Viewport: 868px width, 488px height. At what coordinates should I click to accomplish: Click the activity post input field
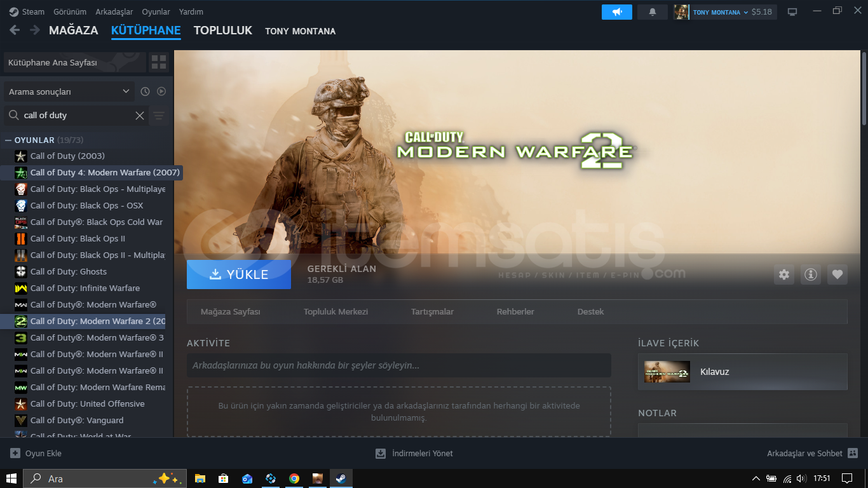pos(399,365)
